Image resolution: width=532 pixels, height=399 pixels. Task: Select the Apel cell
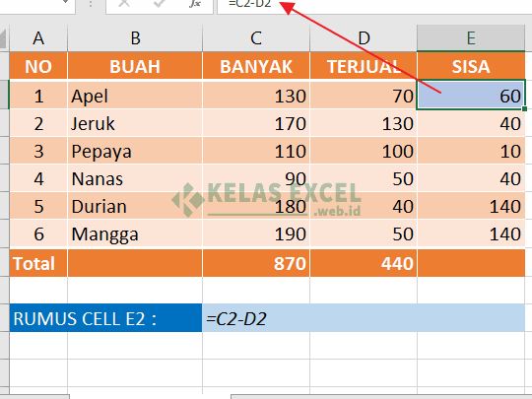(x=135, y=95)
